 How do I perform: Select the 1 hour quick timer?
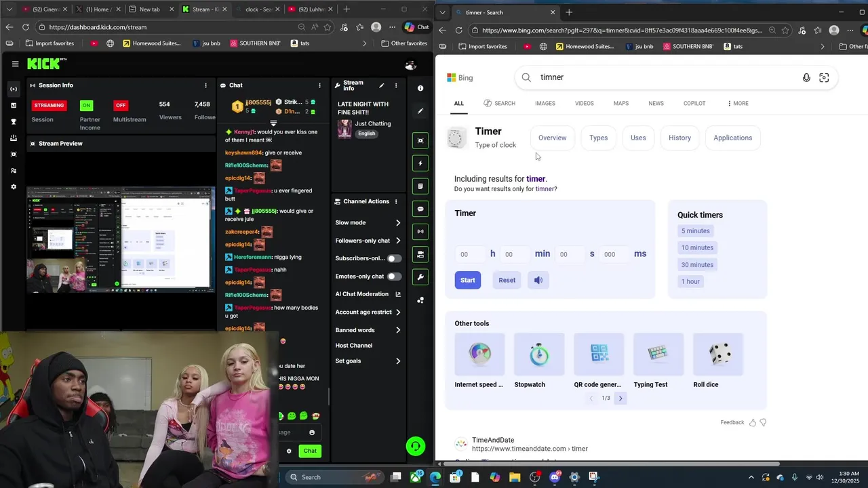pyautogui.click(x=690, y=281)
